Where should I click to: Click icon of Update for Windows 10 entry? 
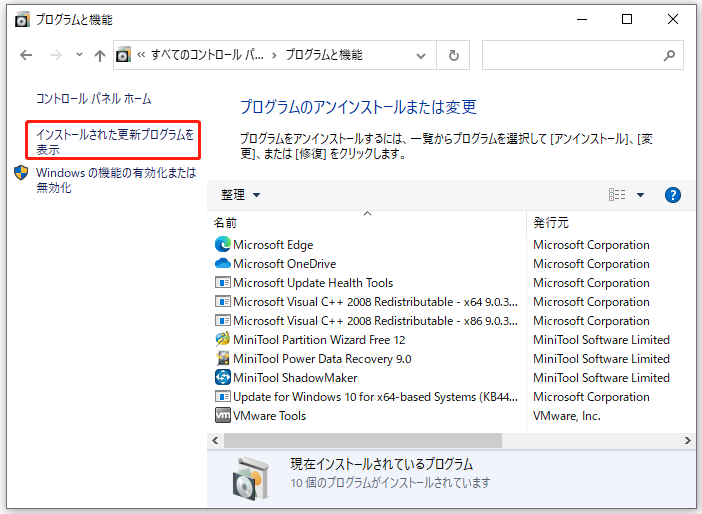coord(223,397)
